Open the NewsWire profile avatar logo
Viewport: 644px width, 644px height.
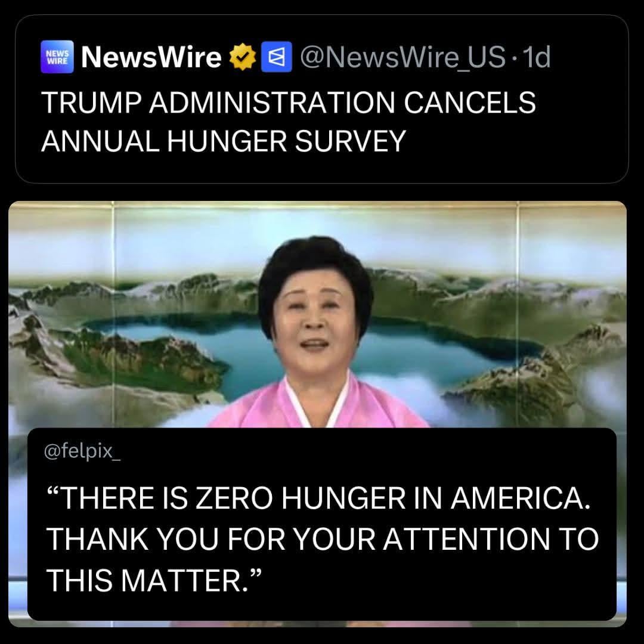point(57,57)
